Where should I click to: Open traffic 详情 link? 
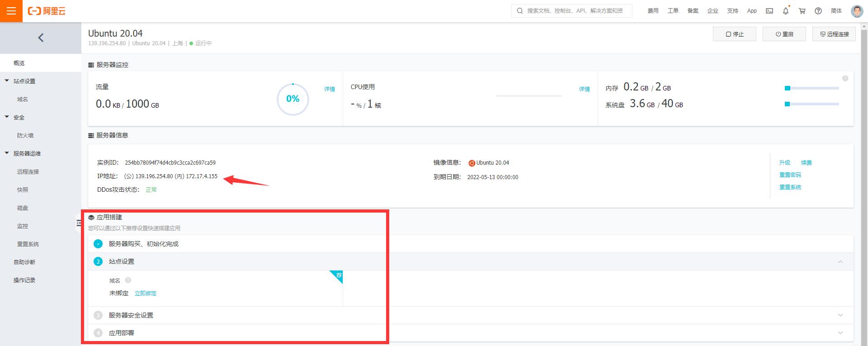pyautogui.click(x=330, y=89)
